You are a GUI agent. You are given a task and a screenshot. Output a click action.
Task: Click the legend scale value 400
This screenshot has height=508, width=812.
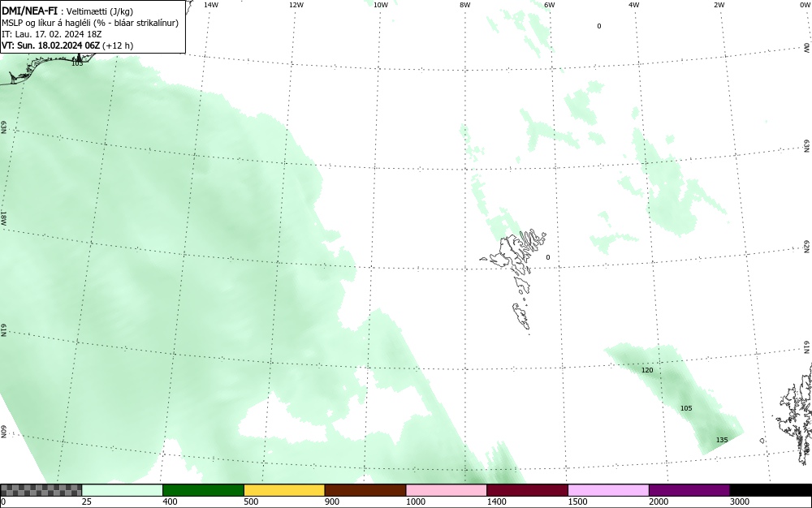170,502
